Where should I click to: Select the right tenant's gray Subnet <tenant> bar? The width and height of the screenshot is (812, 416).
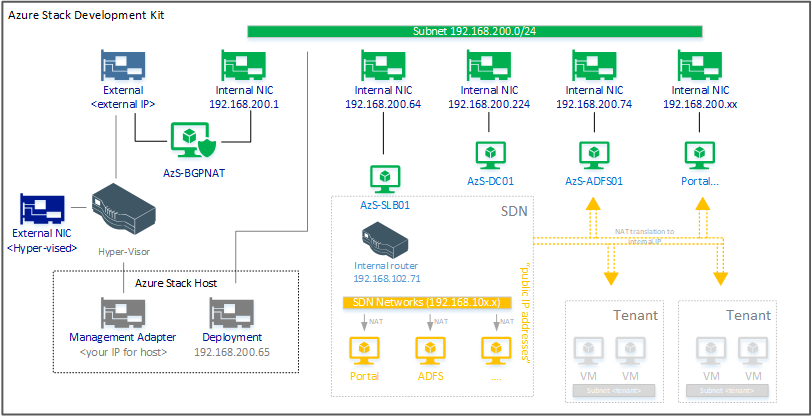coord(727,391)
